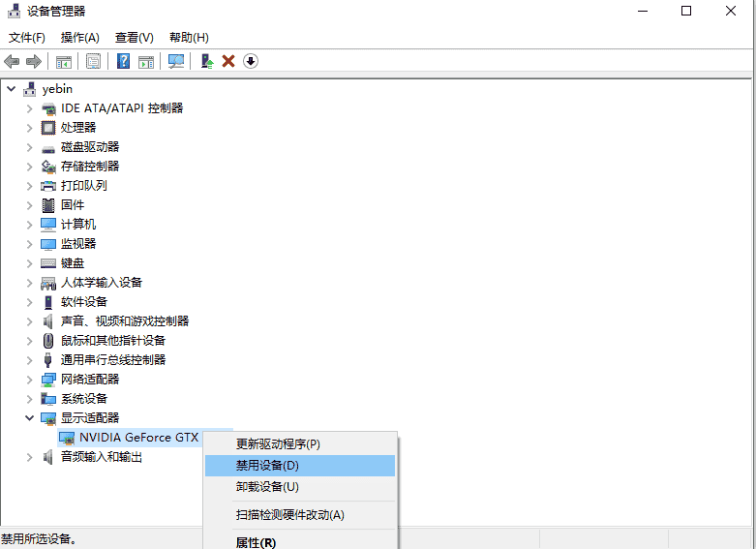This screenshot has height=549, width=756.
Task: Open the 查看(V) menu
Action: click(134, 38)
